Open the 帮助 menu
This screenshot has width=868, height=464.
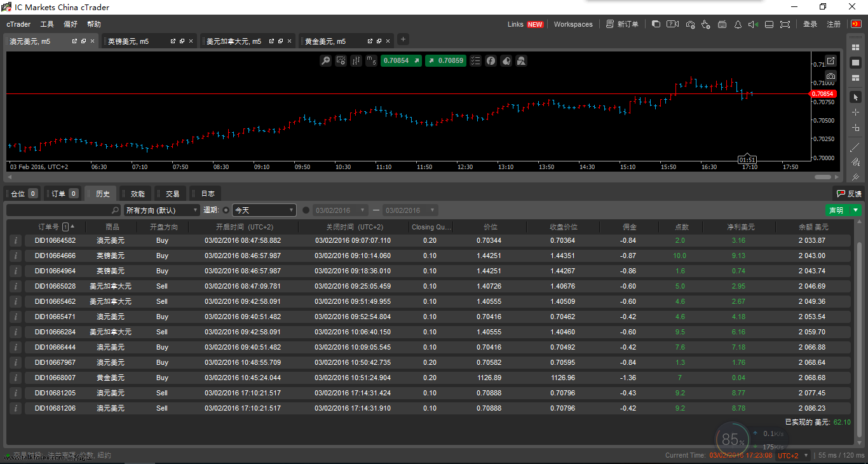point(94,24)
